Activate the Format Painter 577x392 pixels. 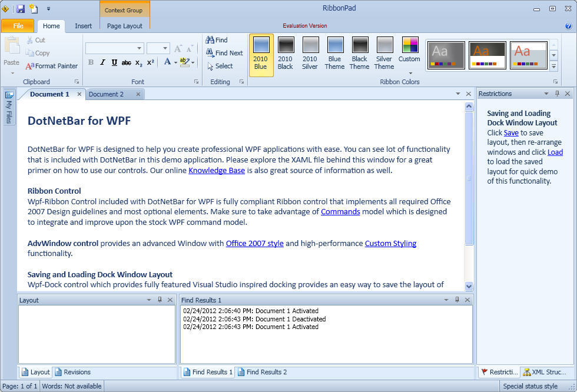(x=52, y=66)
